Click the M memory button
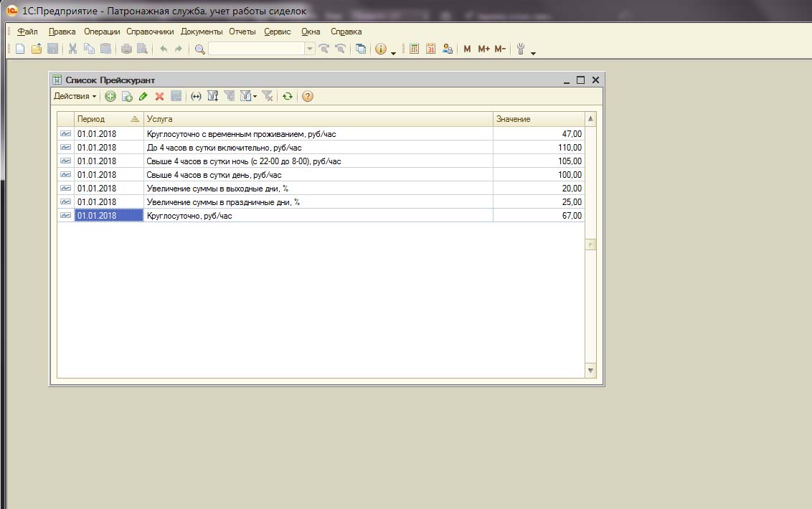 point(467,49)
